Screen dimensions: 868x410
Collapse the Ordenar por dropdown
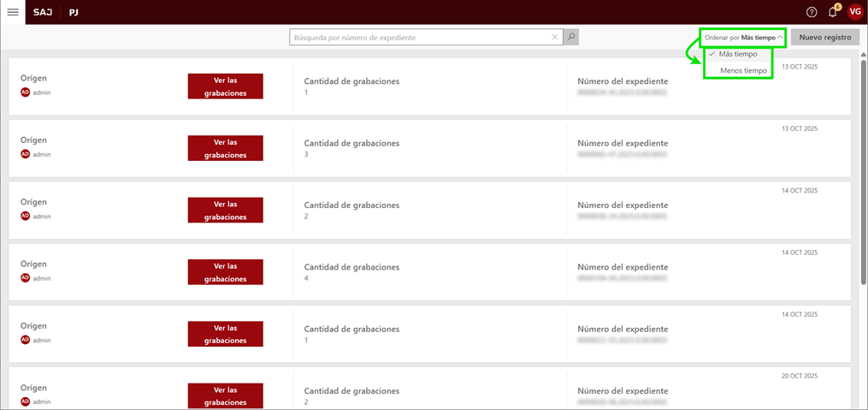click(742, 38)
